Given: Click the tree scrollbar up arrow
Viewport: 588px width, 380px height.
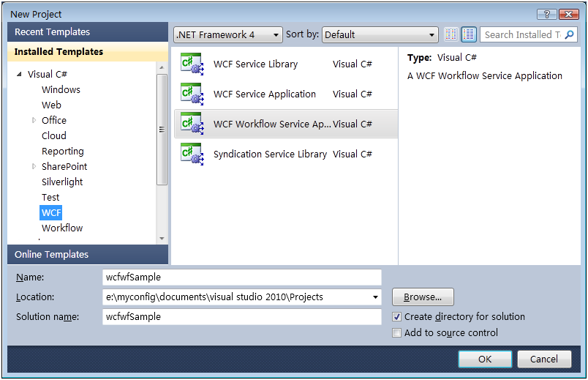Looking at the screenshot, I should click(162, 67).
